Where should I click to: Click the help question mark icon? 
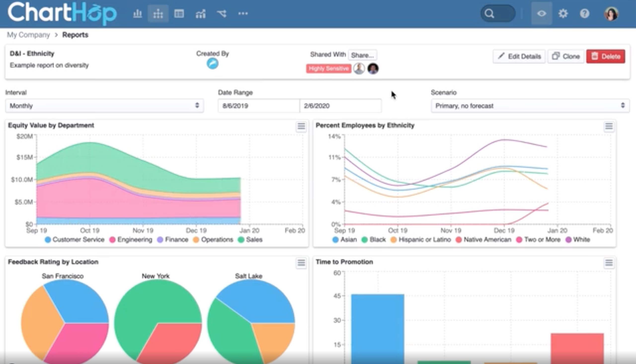pyautogui.click(x=585, y=13)
